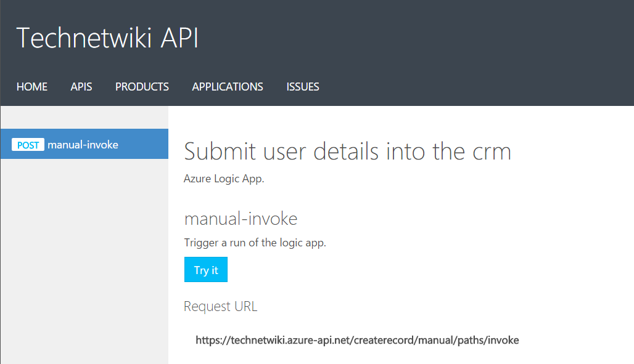The height and width of the screenshot is (364, 634).
Task: Click the Try it button
Action: click(x=206, y=270)
